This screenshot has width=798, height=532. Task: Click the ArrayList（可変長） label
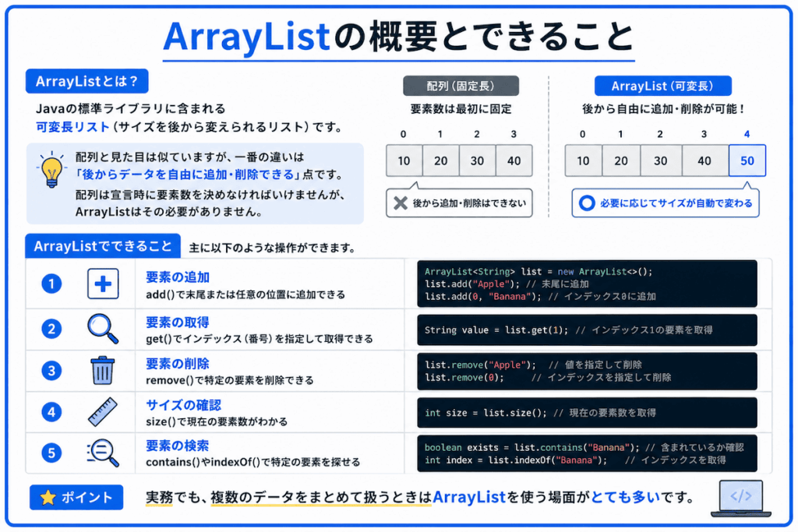pyautogui.click(x=662, y=86)
